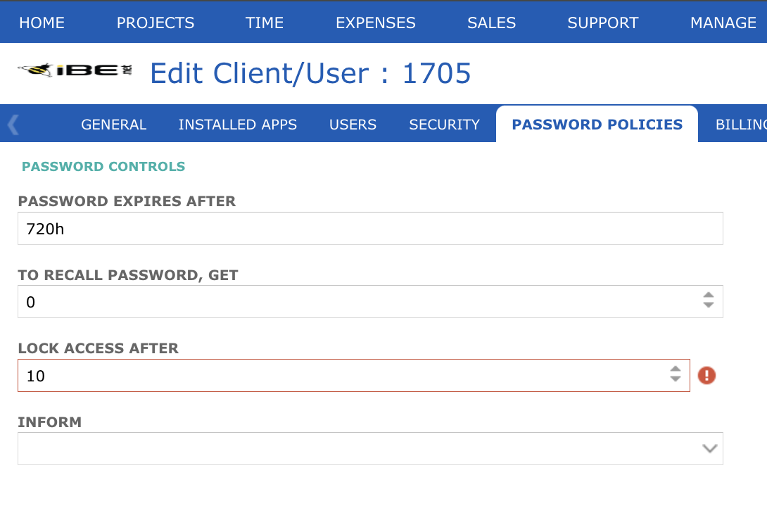
Task: Open the BILLING tab
Action: 742,124
